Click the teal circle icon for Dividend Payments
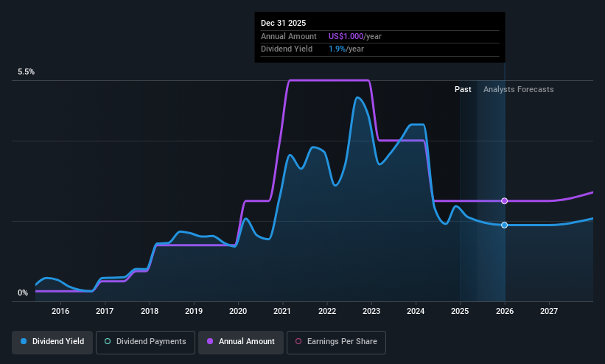The image size is (605, 364). pos(108,341)
